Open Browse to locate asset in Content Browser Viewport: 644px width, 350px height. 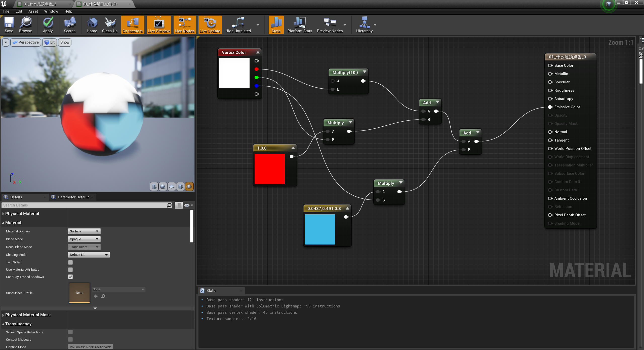coord(25,25)
